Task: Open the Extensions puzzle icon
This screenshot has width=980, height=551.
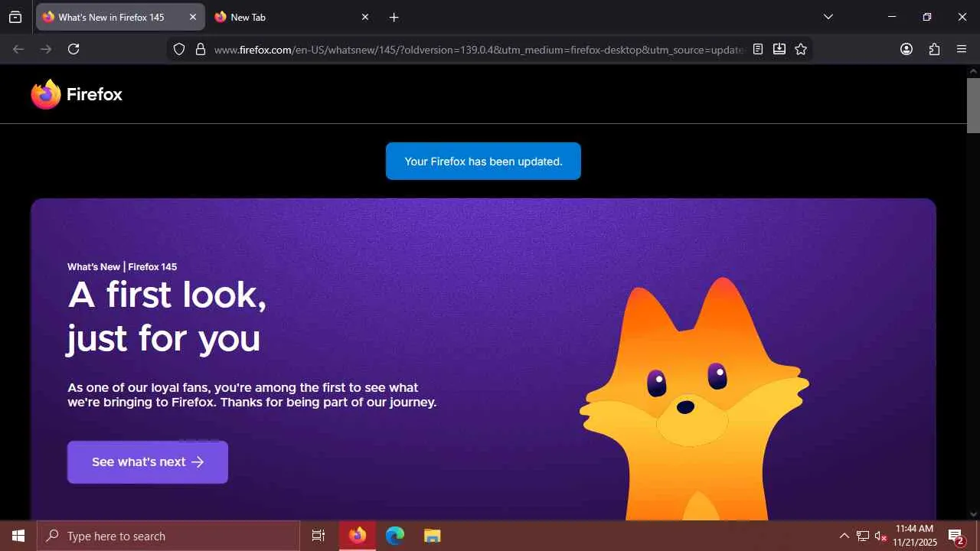Action: (x=934, y=49)
